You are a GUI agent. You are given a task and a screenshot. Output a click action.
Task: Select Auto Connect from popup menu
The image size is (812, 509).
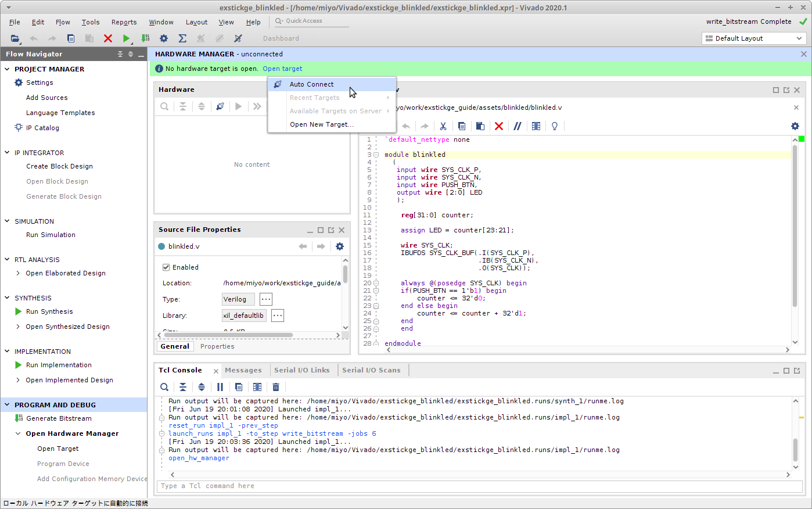click(332, 84)
